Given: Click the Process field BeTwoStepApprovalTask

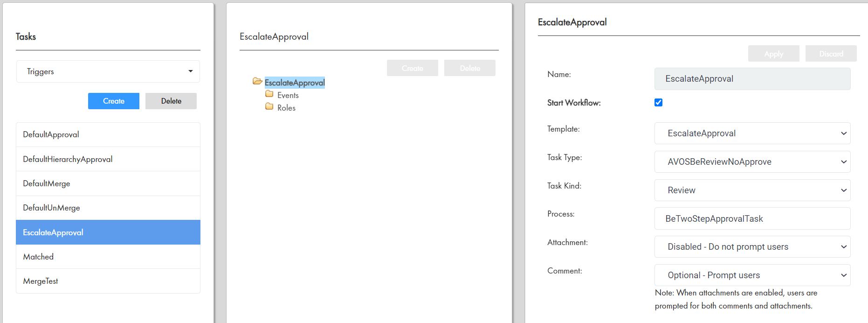Looking at the screenshot, I should (x=752, y=218).
